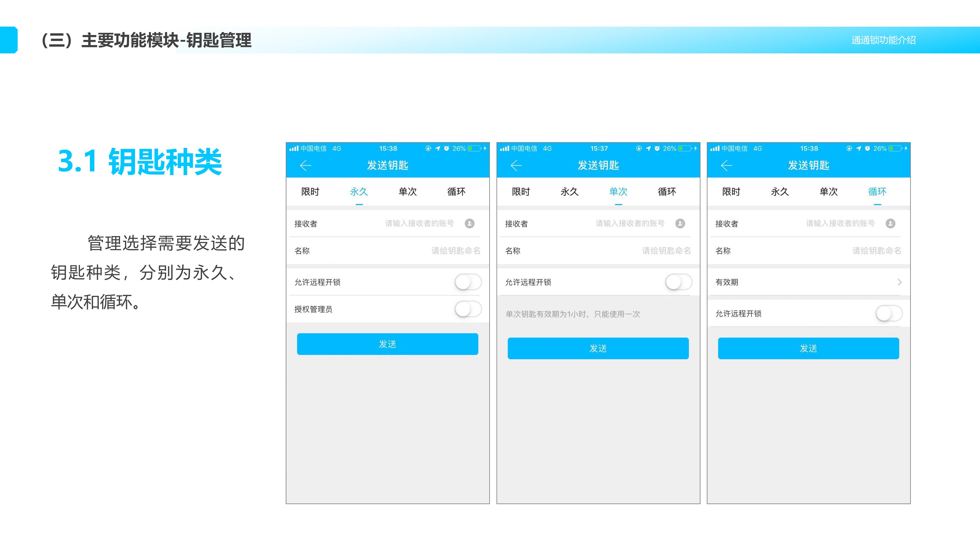The image size is (980, 551).
Task: Tap back arrow in middle phone screen
Action: pos(516,165)
